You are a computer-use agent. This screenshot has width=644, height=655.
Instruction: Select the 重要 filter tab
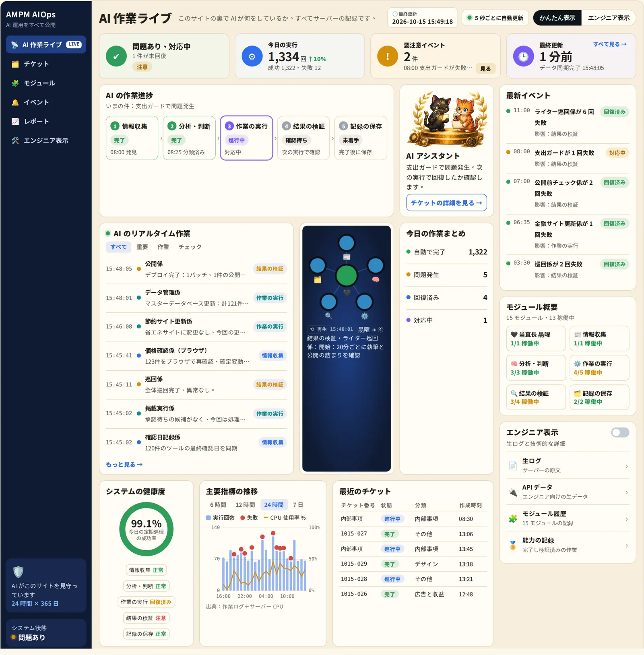click(142, 247)
